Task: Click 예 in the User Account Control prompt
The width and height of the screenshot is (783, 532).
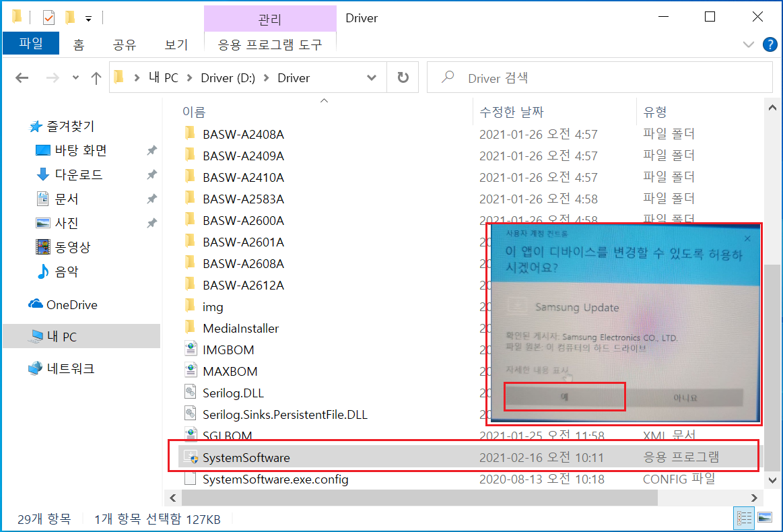Action: pos(564,397)
